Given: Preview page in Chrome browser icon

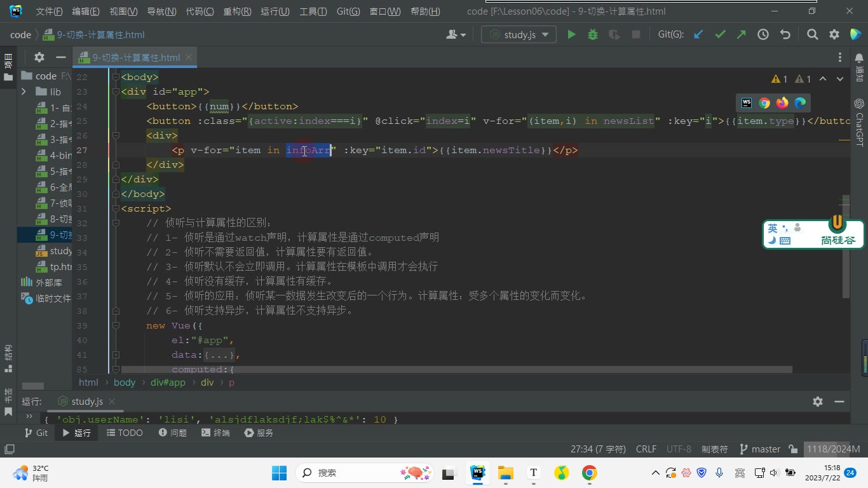Looking at the screenshot, I should tap(764, 103).
